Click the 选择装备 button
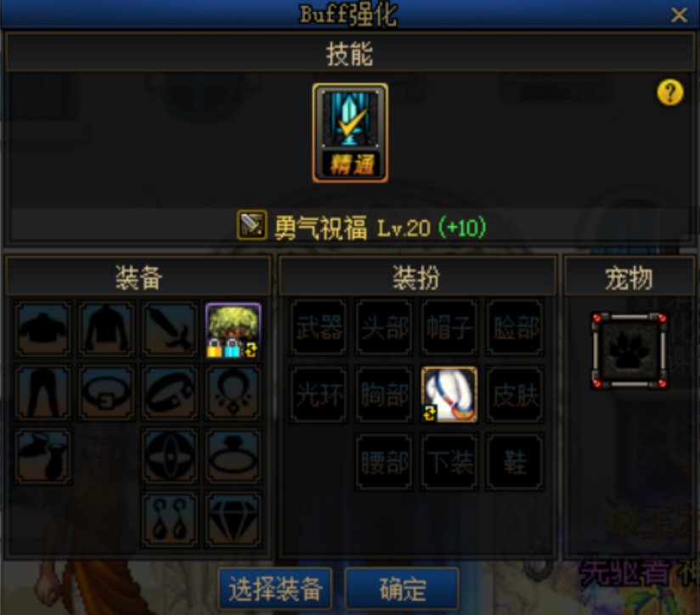Viewport: 700px width, 615px height. click(x=275, y=589)
